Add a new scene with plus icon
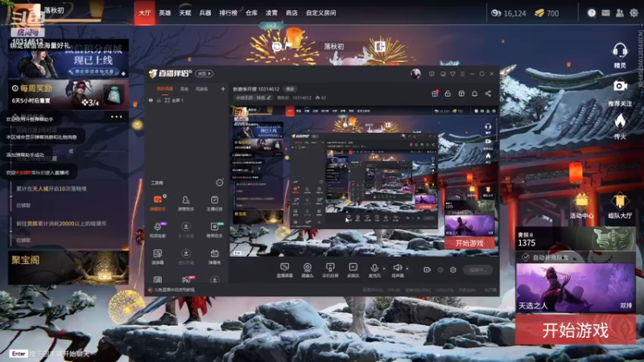 (223, 88)
